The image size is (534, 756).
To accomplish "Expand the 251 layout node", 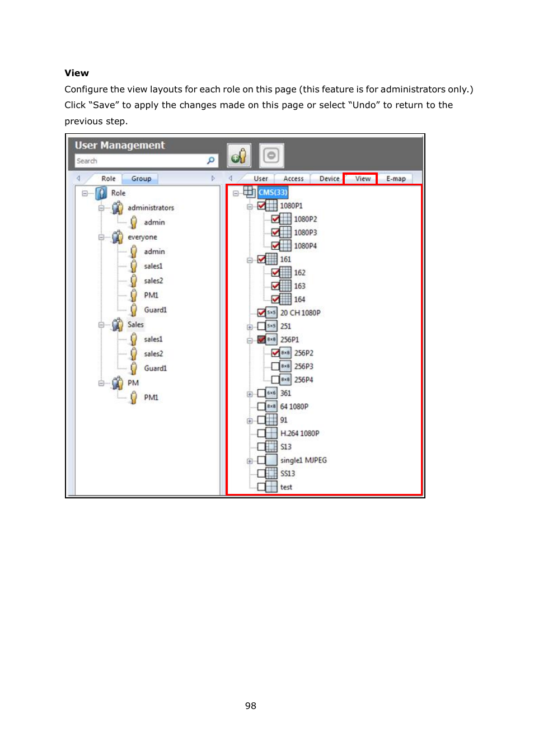I will [x=250, y=326].
